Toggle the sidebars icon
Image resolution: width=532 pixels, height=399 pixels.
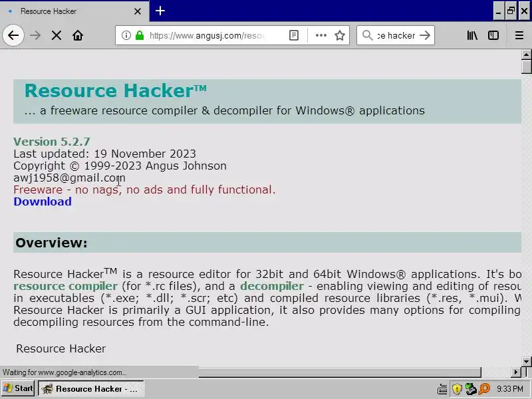(x=493, y=35)
